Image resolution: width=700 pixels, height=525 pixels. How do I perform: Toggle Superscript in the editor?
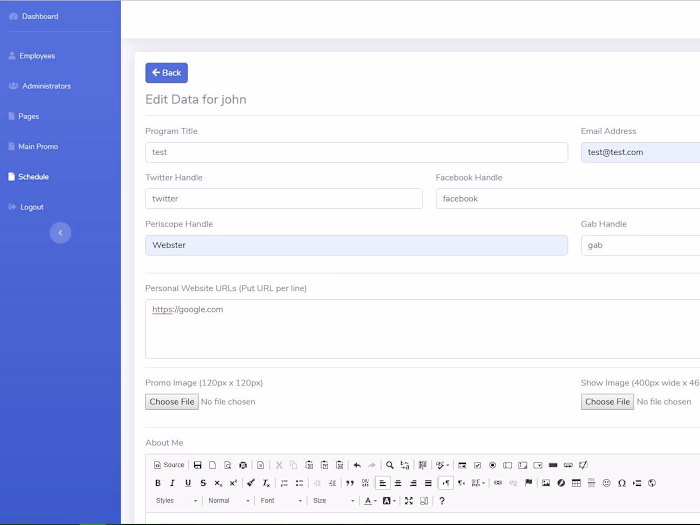click(x=233, y=483)
